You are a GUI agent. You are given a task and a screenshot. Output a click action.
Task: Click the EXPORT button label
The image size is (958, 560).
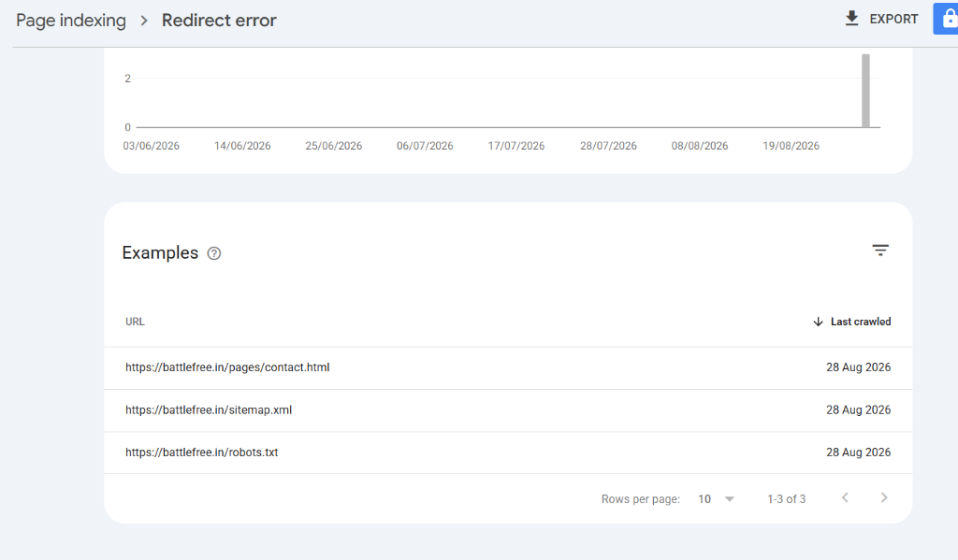(893, 19)
